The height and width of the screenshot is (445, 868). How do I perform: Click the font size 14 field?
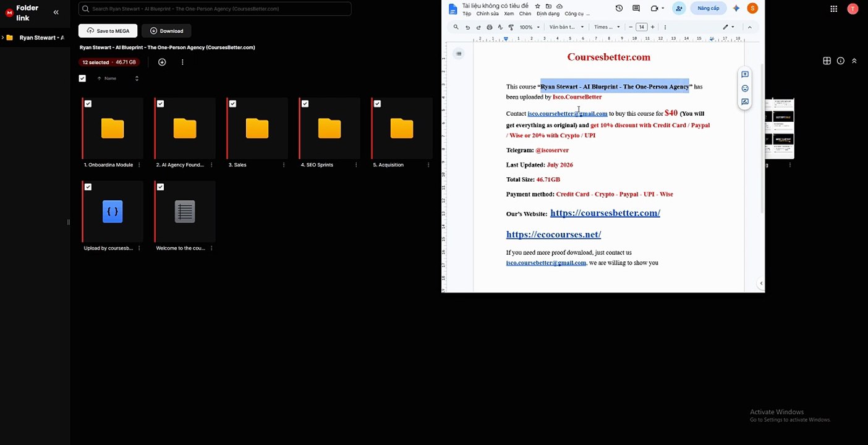coord(642,27)
